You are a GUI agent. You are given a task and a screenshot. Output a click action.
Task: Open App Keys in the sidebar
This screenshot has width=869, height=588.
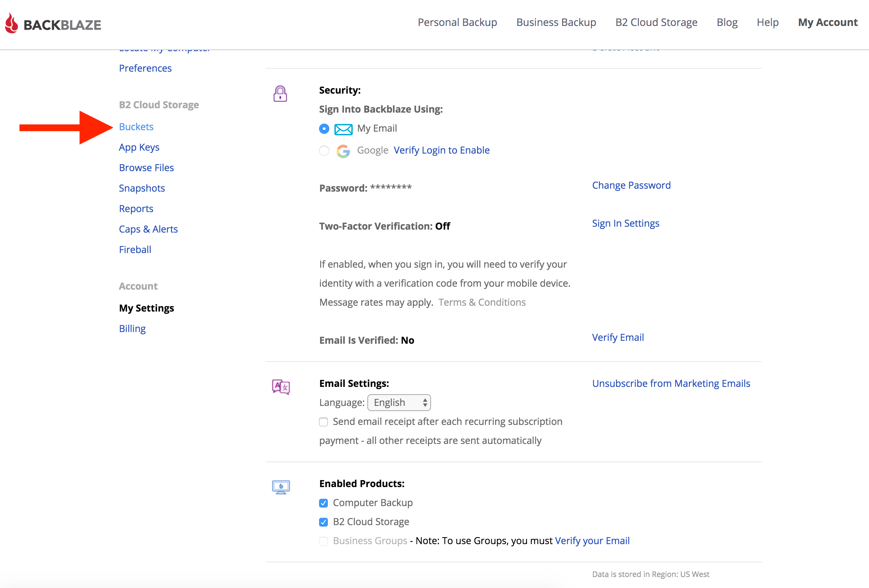pyautogui.click(x=139, y=147)
